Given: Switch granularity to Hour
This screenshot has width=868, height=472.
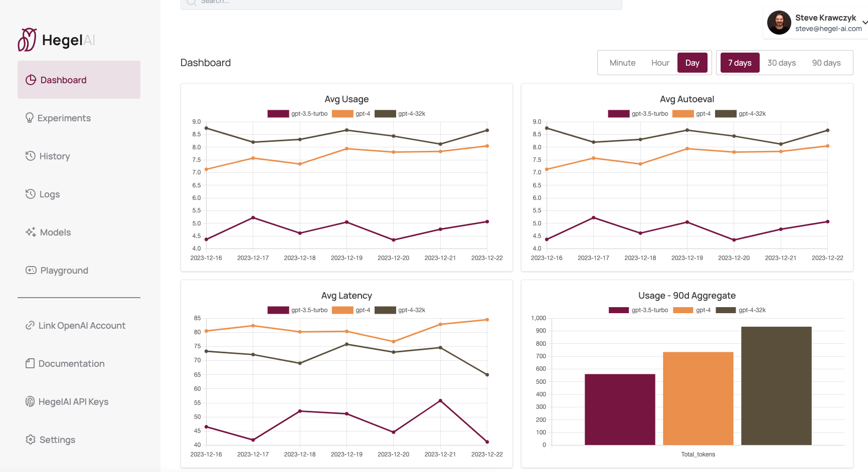Looking at the screenshot, I should coord(660,63).
